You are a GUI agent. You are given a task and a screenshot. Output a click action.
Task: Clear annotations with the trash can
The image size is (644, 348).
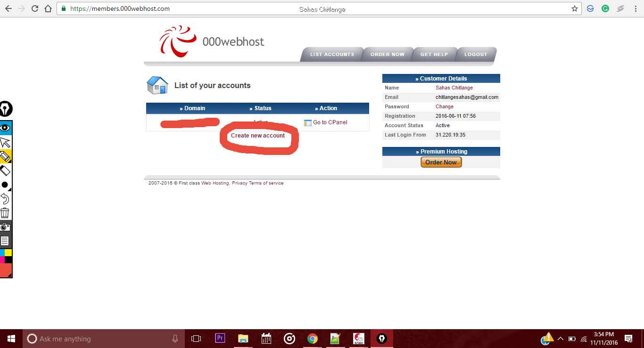[6, 213]
